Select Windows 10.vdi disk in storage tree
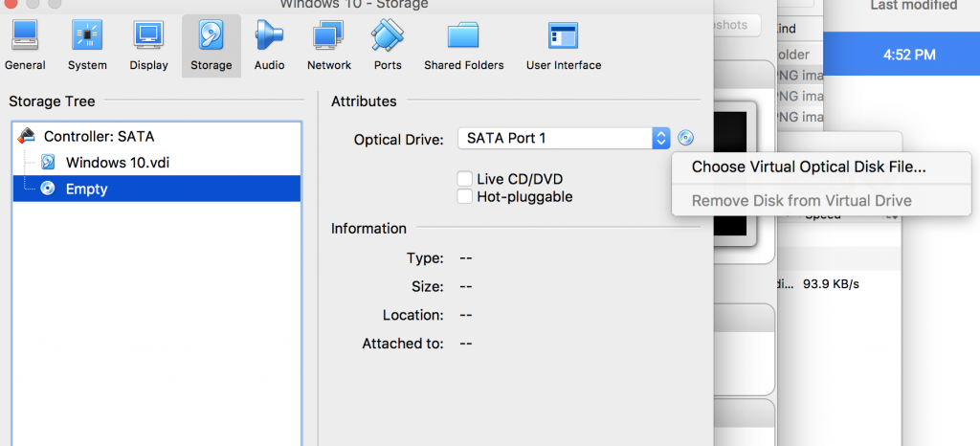Viewport: 980px width, 446px height. pyautogui.click(x=156, y=163)
